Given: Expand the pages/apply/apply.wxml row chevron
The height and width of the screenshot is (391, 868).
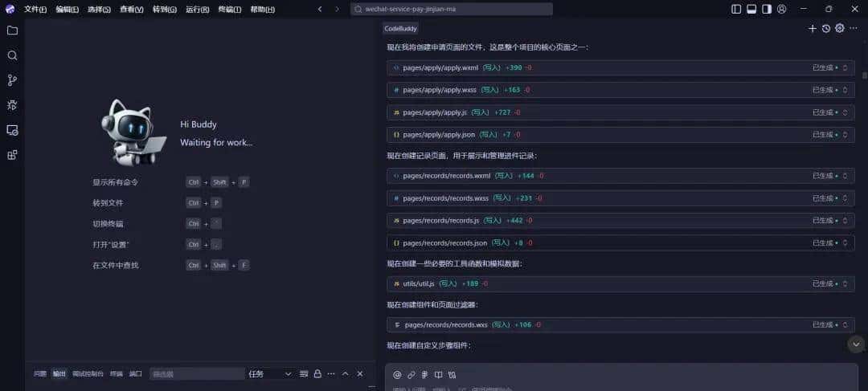Looking at the screenshot, I should [x=845, y=67].
